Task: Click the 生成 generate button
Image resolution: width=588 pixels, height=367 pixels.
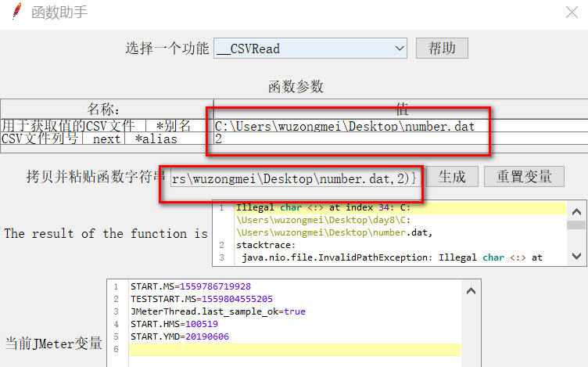Action: [452, 176]
